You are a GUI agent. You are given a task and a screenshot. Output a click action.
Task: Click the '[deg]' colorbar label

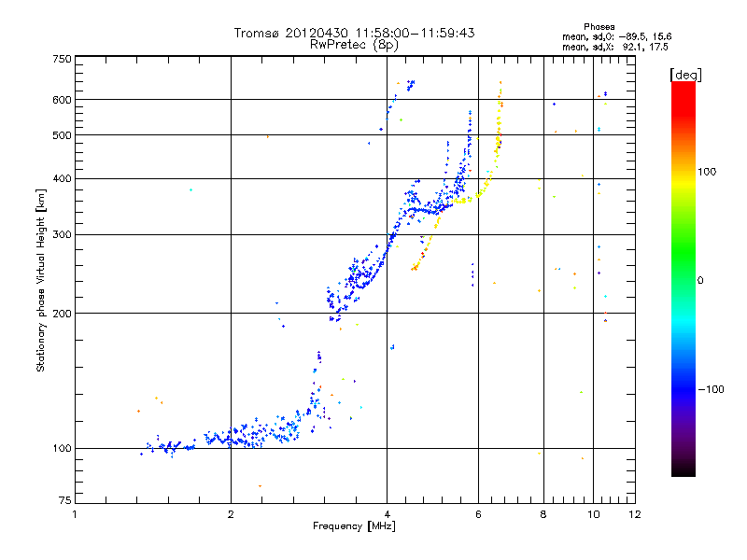pyautogui.click(x=685, y=75)
